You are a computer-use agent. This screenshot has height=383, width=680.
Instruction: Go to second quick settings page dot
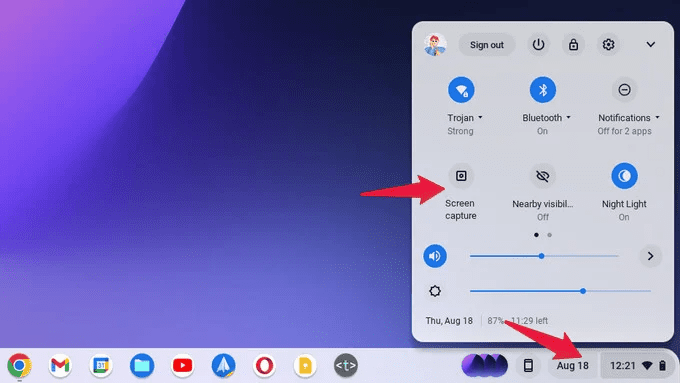(x=549, y=235)
